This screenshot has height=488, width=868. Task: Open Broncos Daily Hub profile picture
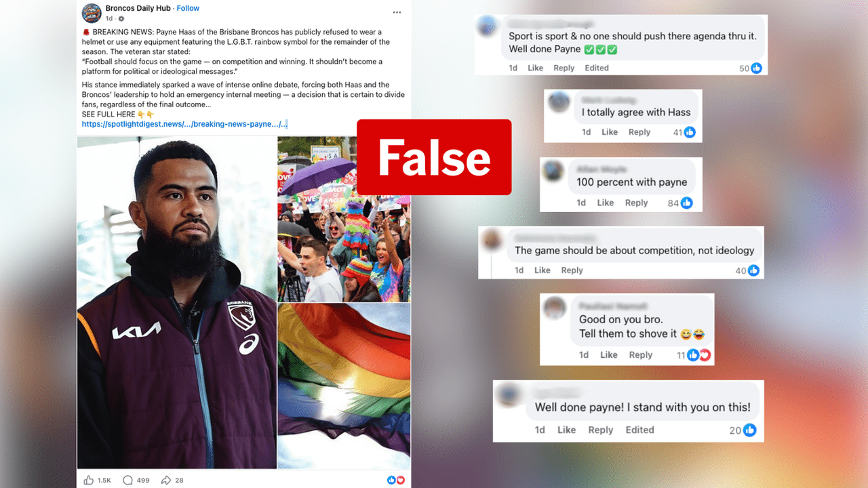(x=92, y=13)
